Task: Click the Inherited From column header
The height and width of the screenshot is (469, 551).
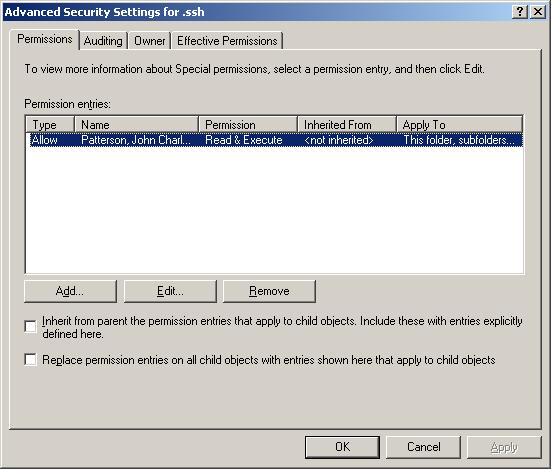Action: [x=347, y=124]
